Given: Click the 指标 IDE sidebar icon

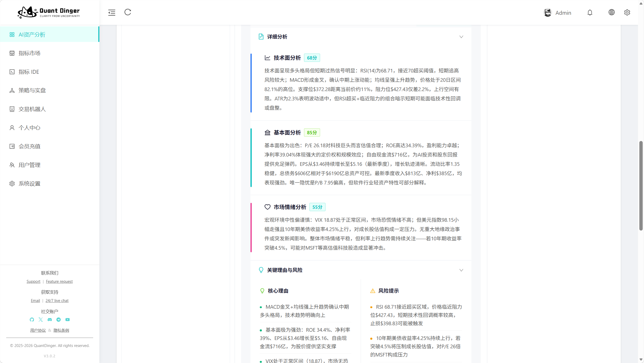Looking at the screenshot, I should [12, 72].
